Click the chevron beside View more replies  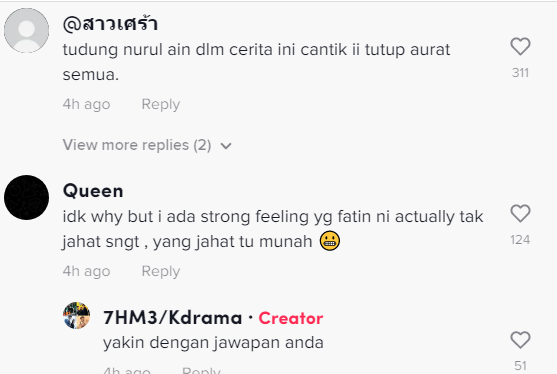pyautogui.click(x=226, y=146)
